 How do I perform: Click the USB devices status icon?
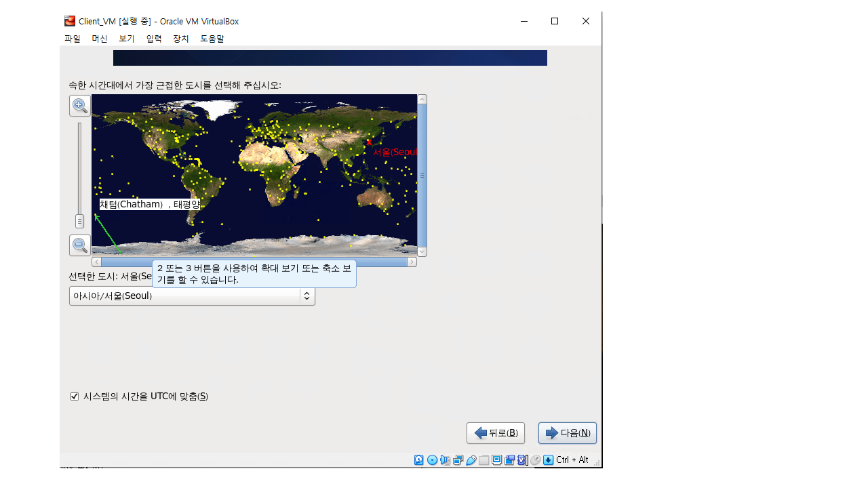[471, 460]
